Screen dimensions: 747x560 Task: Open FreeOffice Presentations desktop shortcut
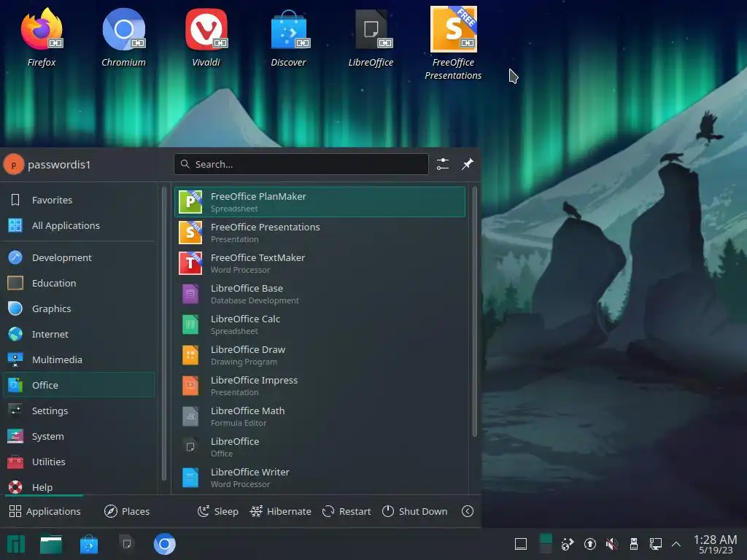pyautogui.click(x=453, y=43)
